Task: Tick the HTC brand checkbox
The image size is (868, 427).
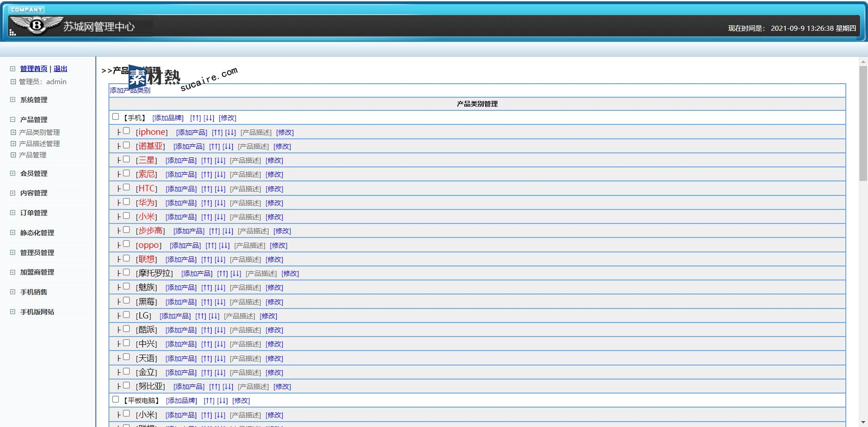Action: click(127, 187)
